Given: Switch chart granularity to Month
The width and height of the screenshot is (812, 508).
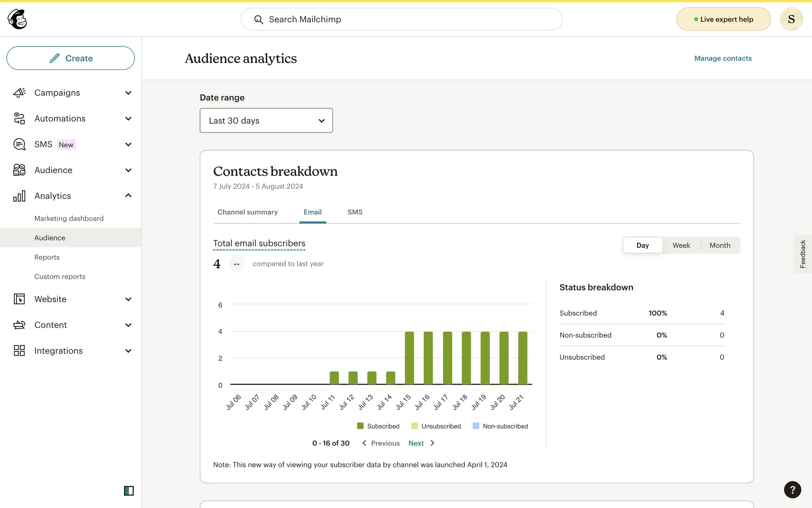Looking at the screenshot, I should point(719,246).
